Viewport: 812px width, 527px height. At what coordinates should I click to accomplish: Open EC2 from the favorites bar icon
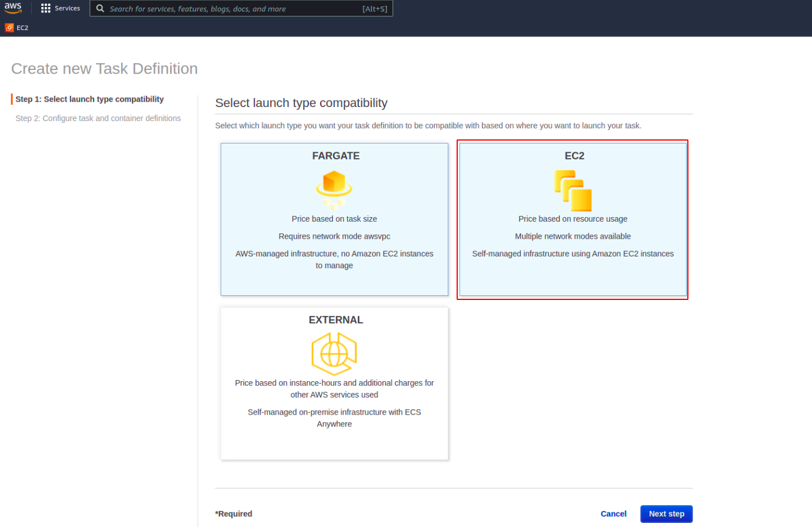coord(9,27)
